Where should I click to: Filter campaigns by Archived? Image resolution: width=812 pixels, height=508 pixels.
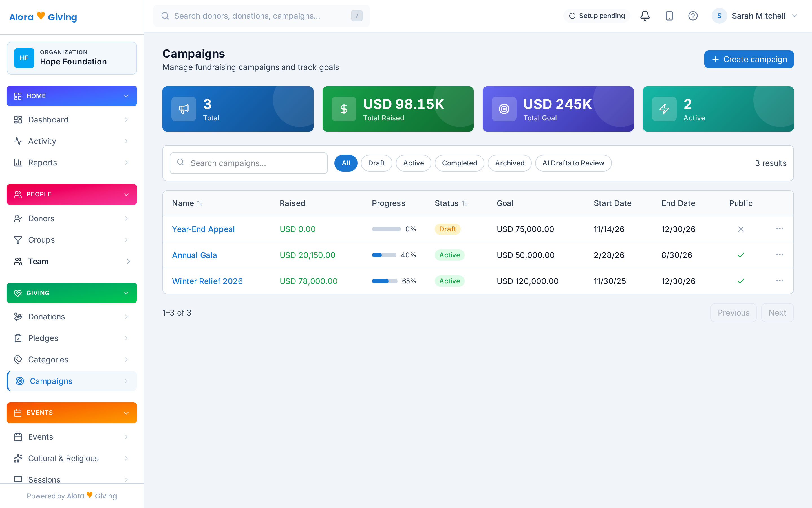coord(509,163)
